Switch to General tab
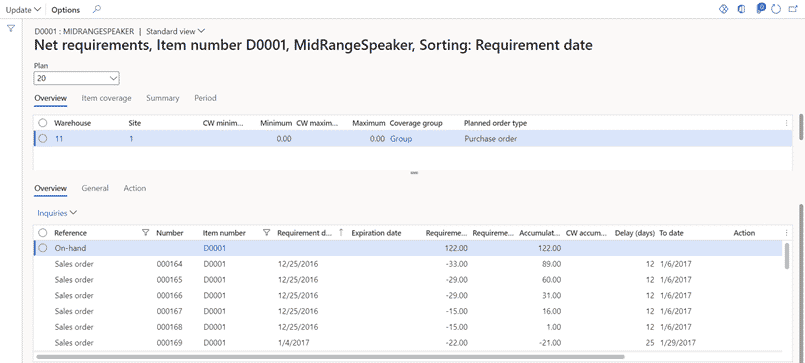Viewport: 805px width, 363px height. click(x=95, y=188)
